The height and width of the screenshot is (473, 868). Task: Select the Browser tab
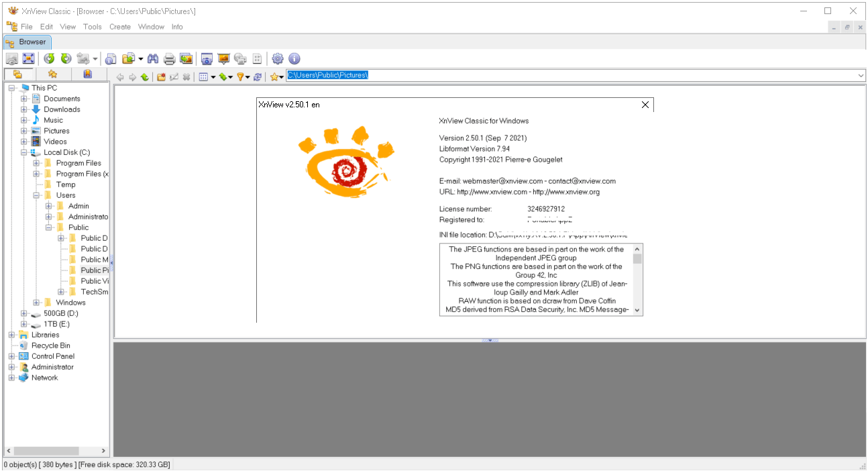pyautogui.click(x=27, y=42)
